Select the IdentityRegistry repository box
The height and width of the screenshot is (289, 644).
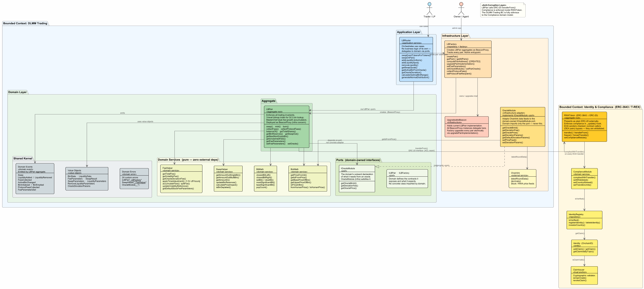coord(584,220)
